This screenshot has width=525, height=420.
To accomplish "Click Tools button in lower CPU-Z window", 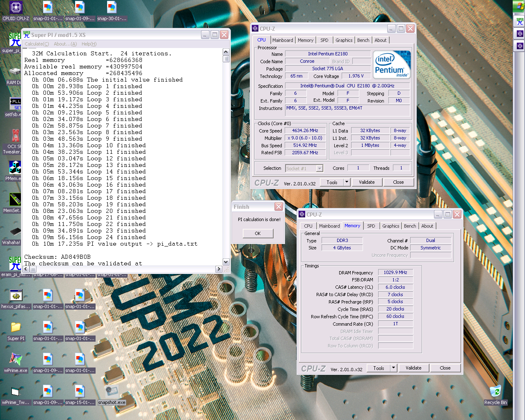I will [379, 368].
